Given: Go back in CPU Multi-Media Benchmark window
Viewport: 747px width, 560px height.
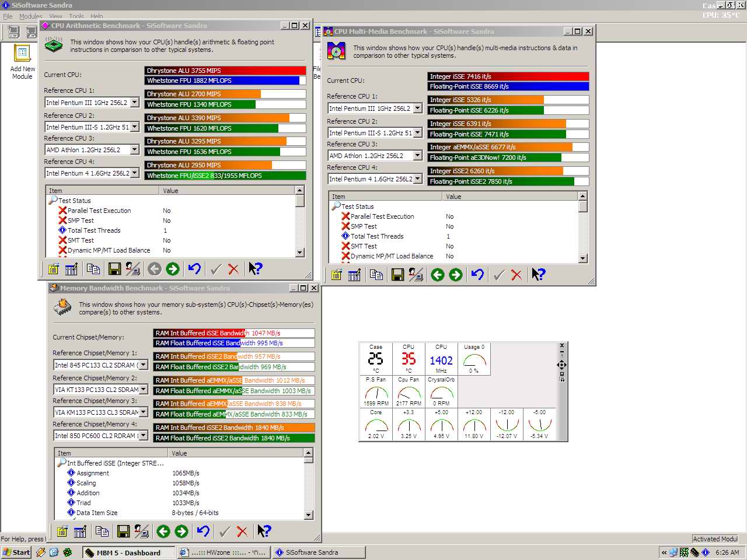Looking at the screenshot, I should coord(438,275).
